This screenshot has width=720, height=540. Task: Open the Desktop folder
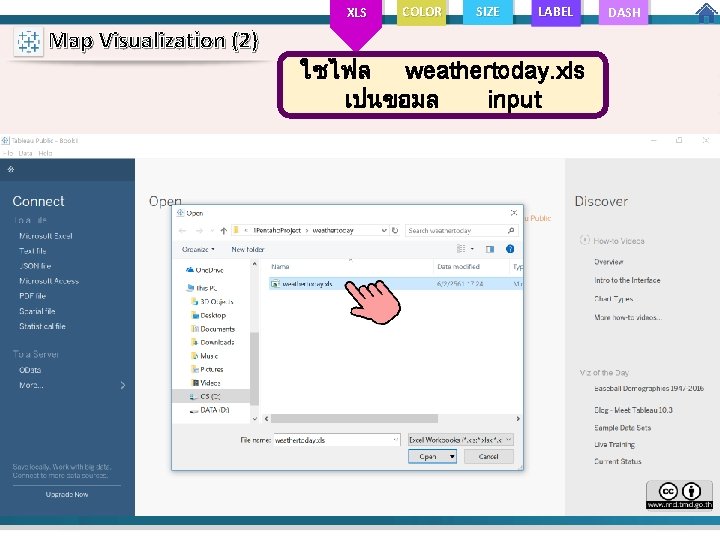(x=208, y=315)
